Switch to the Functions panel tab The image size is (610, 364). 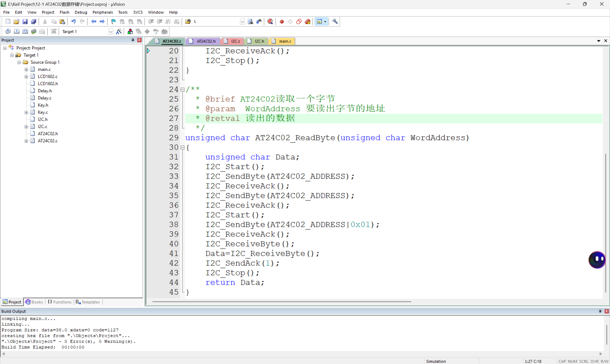(60, 302)
